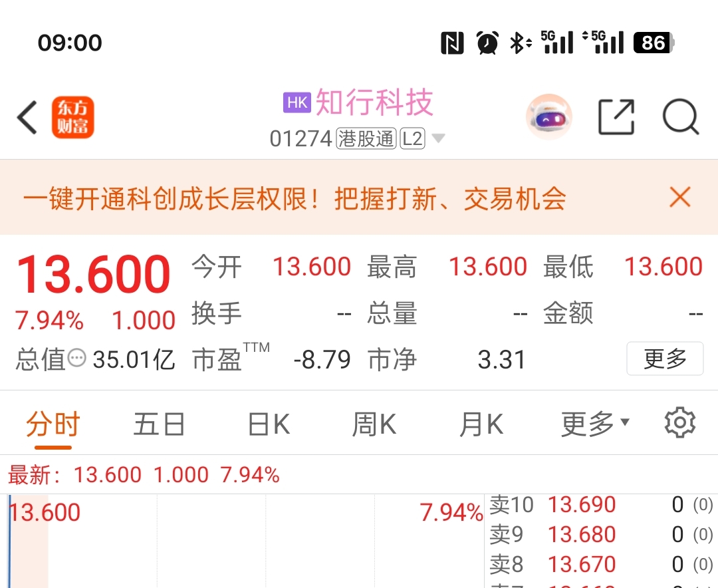Screen dimensions: 718x588
Task: Tap the -8.79 市盈 value
Action: pos(322,359)
